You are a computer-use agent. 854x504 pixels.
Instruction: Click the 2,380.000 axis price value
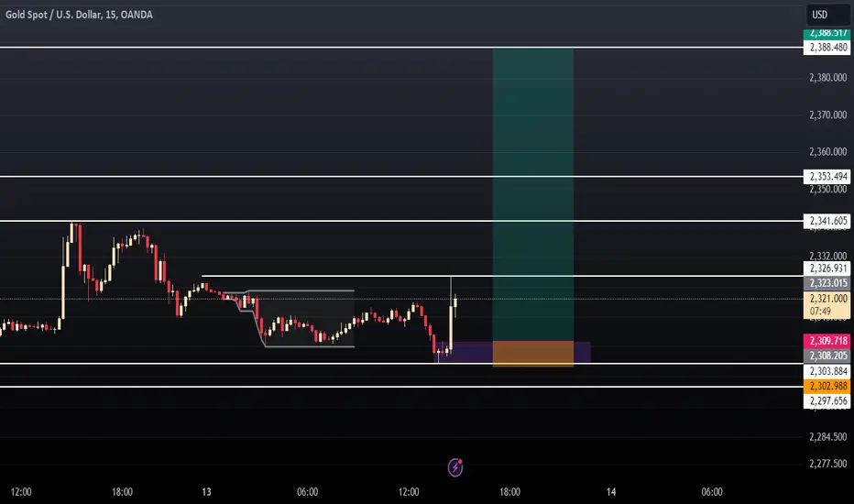[x=827, y=77]
